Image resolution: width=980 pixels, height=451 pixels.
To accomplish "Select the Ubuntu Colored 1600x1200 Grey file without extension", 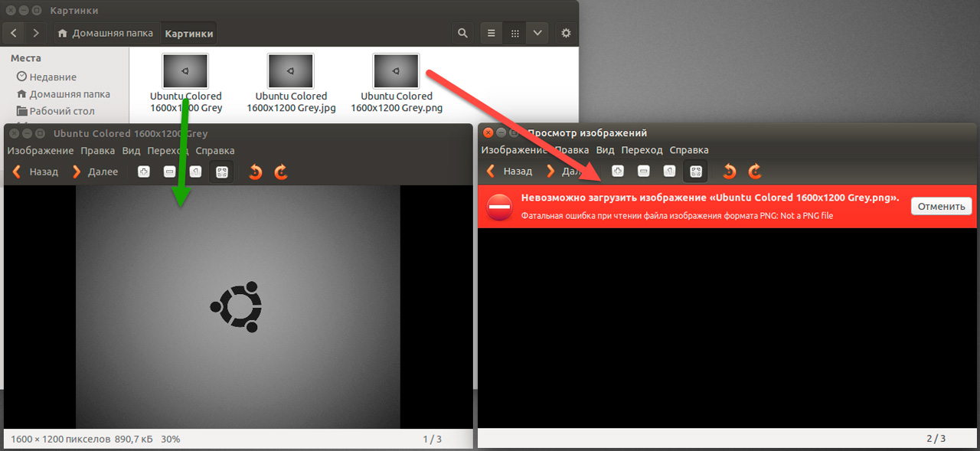I will coord(185,83).
